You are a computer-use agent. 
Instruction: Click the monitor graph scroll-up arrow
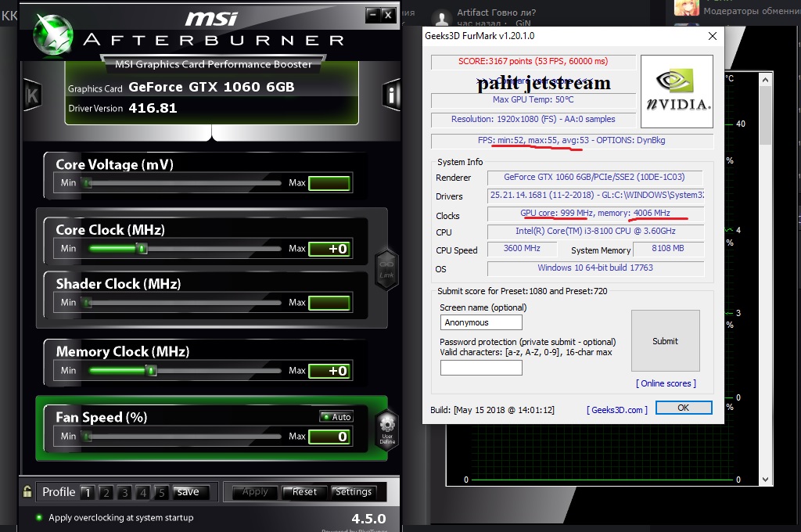[765, 80]
